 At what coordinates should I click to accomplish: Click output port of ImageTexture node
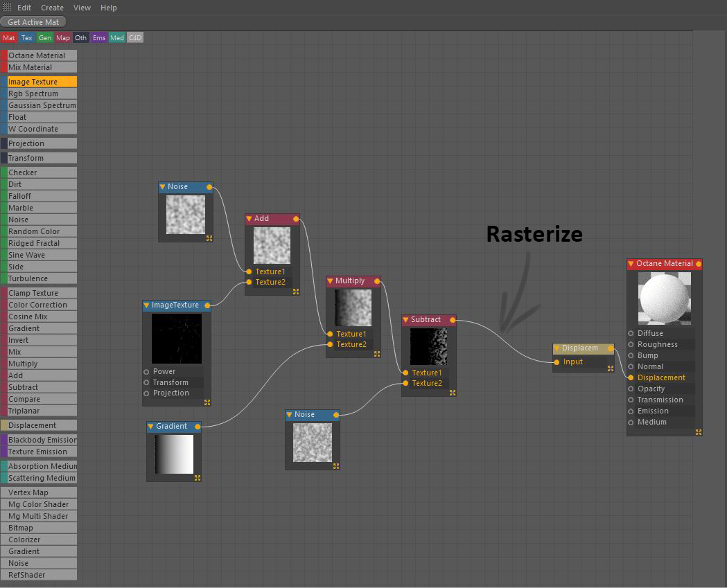tap(207, 305)
